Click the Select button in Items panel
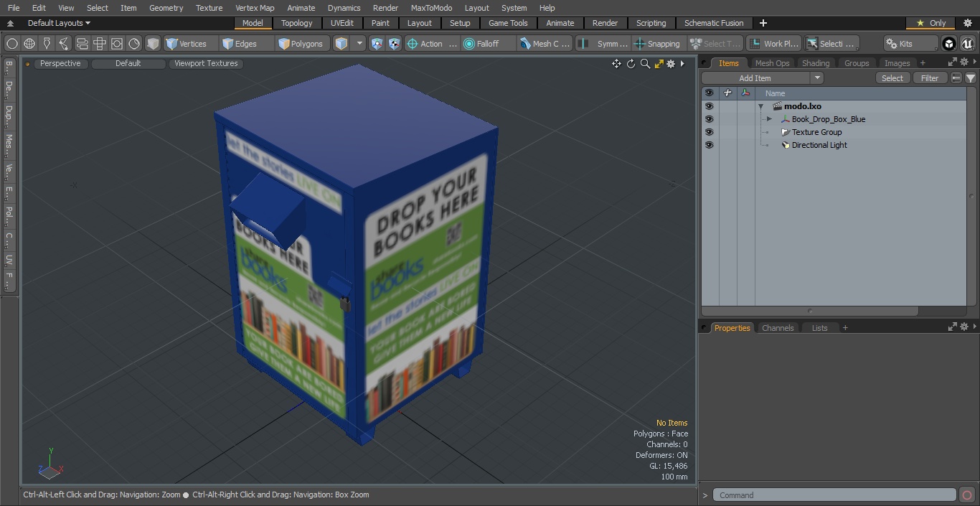Image resolution: width=980 pixels, height=506 pixels. point(892,78)
